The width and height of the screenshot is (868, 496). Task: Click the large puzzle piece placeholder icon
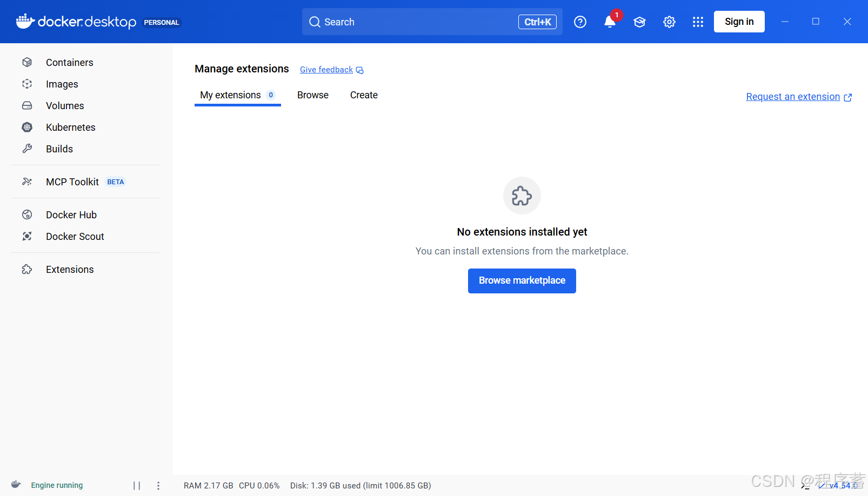click(x=522, y=196)
